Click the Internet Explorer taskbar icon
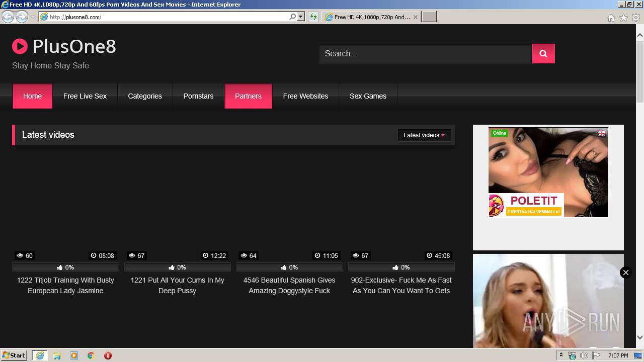Screen dimensions: 644x362 40,355
